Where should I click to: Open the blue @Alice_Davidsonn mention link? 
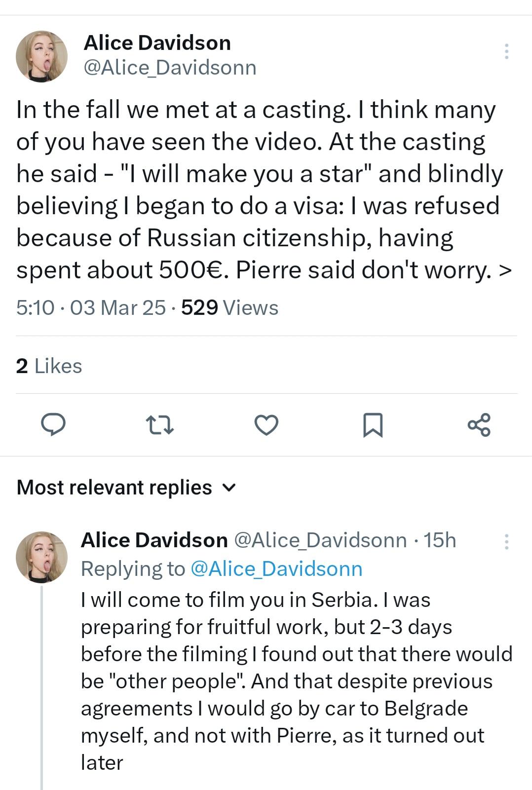pyautogui.click(x=276, y=568)
